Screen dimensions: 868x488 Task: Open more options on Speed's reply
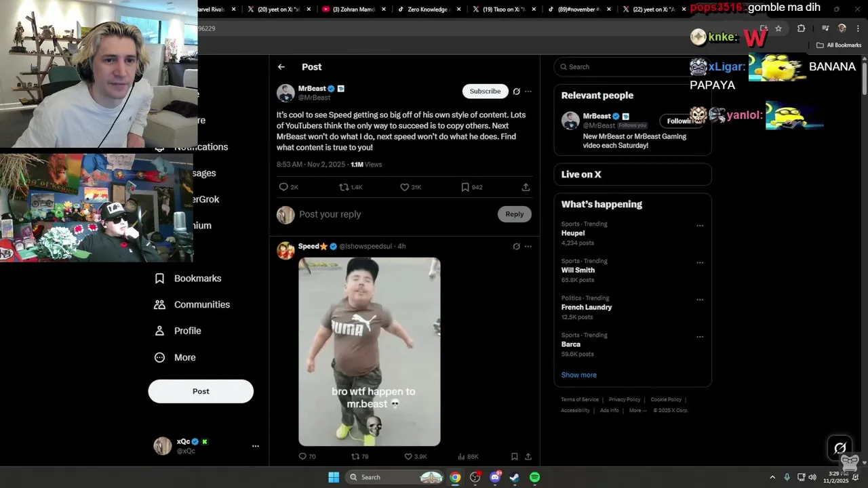coord(528,247)
